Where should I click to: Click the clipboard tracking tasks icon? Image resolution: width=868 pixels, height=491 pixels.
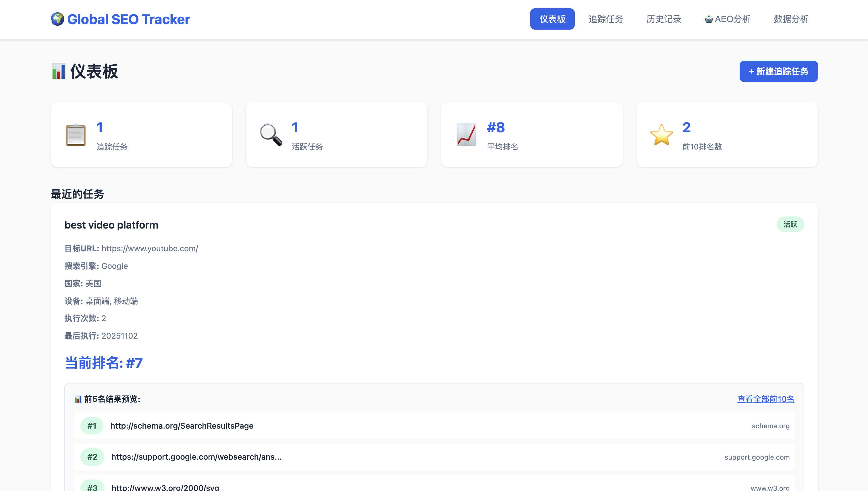pyautogui.click(x=76, y=135)
